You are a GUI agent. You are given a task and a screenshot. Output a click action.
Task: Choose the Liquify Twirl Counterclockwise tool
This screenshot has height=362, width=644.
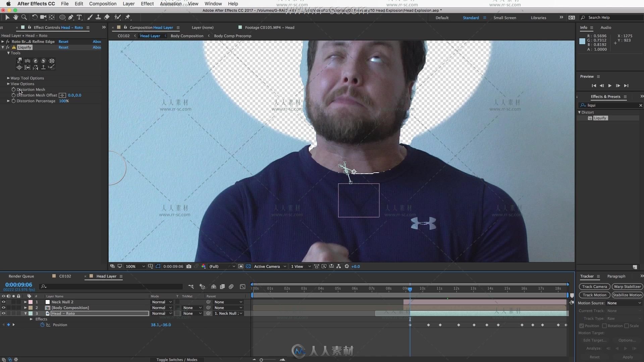[44, 61]
